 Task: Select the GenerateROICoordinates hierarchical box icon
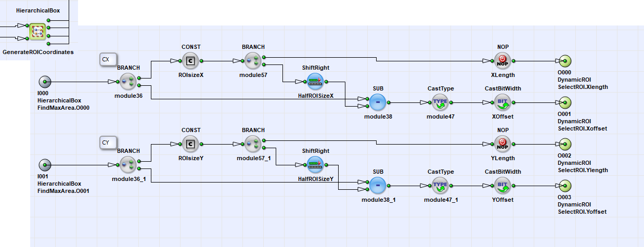(x=37, y=32)
